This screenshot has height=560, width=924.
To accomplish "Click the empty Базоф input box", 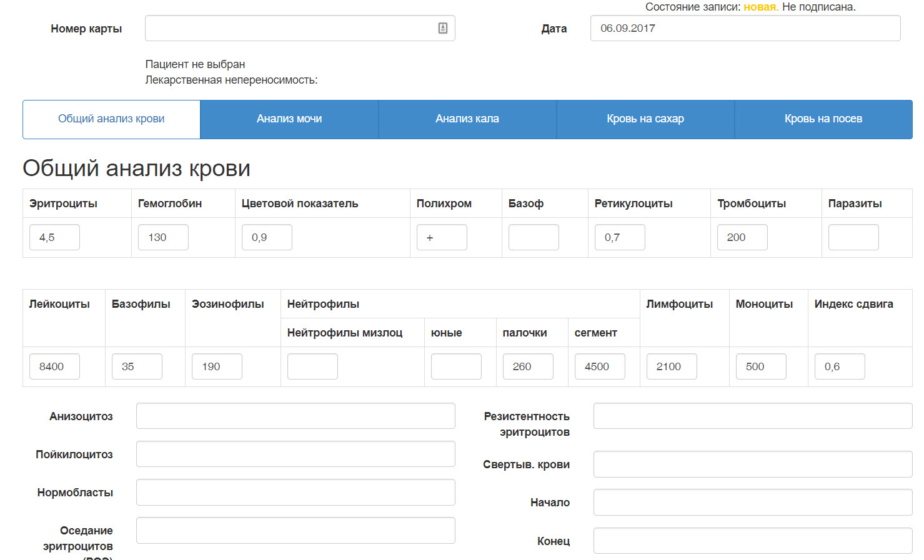I will pos(534,237).
